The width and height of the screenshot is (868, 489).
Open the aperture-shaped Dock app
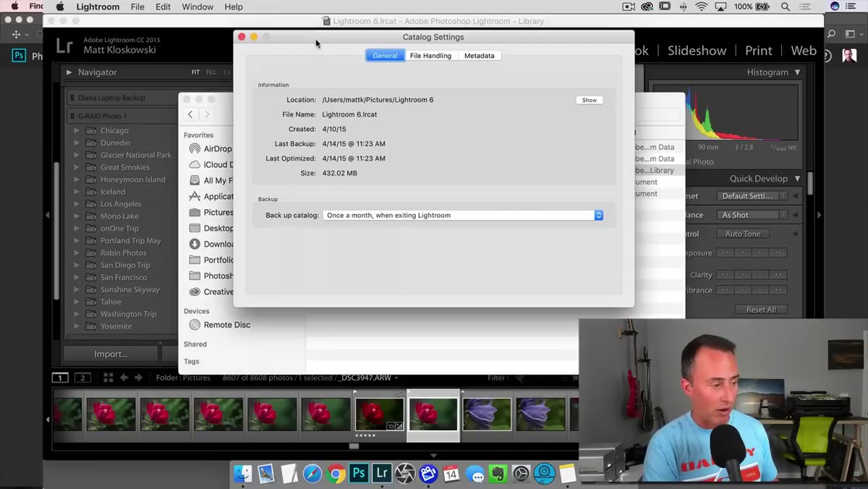[405, 474]
